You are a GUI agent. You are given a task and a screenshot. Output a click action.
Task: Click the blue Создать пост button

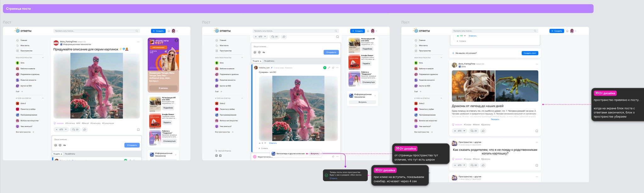pos(530,53)
